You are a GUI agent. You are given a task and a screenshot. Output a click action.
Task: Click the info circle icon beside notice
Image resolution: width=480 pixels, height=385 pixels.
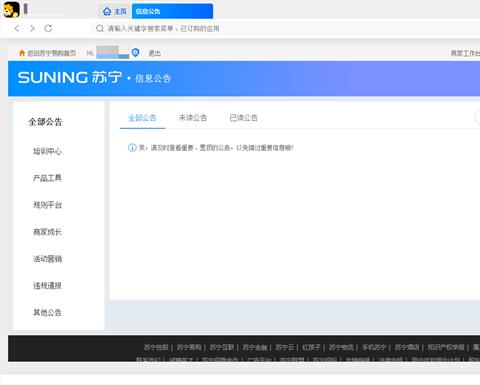[x=132, y=147]
